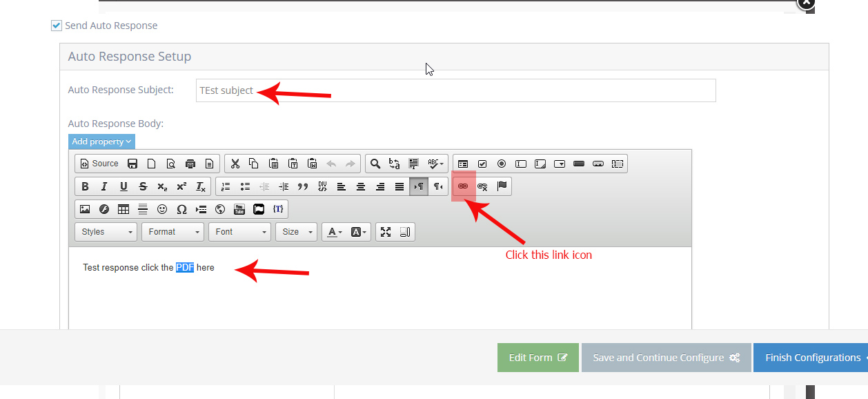Open the Styles dropdown

[106, 232]
